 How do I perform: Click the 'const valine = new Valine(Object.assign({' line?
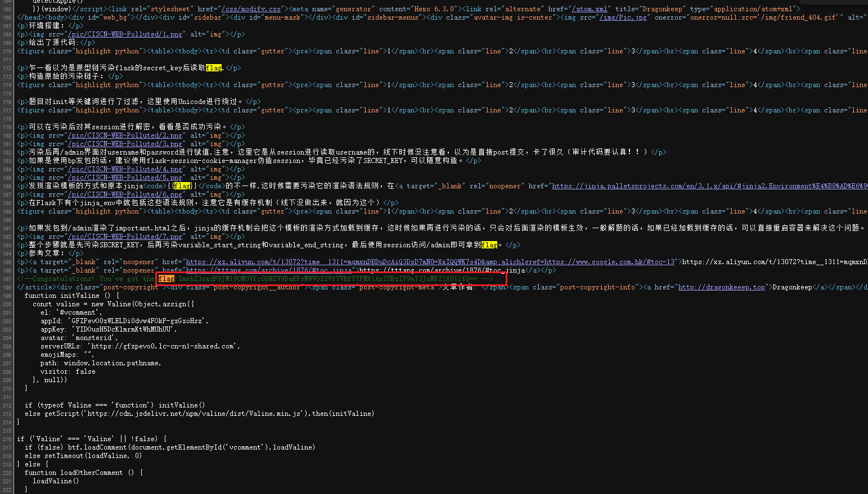click(x=113, y=304)
